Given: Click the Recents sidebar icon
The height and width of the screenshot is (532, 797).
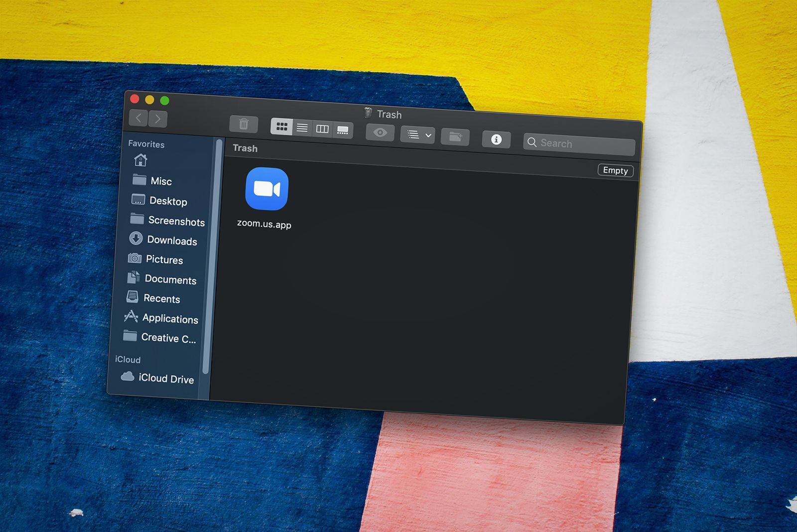Looking at the screenshot, I should click(133, 297).
